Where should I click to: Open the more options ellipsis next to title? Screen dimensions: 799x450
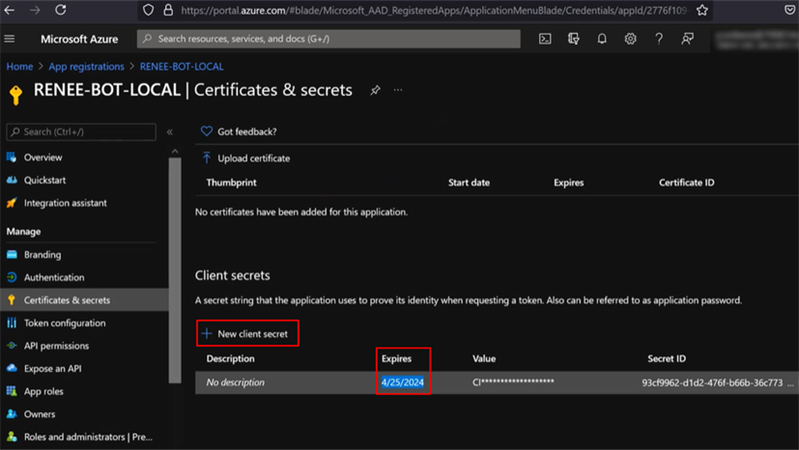pos(398,90)
